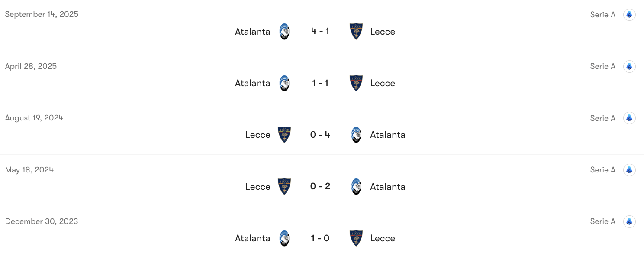Click the Atalanta logo in the May 18 match

[x=356, y=186]
